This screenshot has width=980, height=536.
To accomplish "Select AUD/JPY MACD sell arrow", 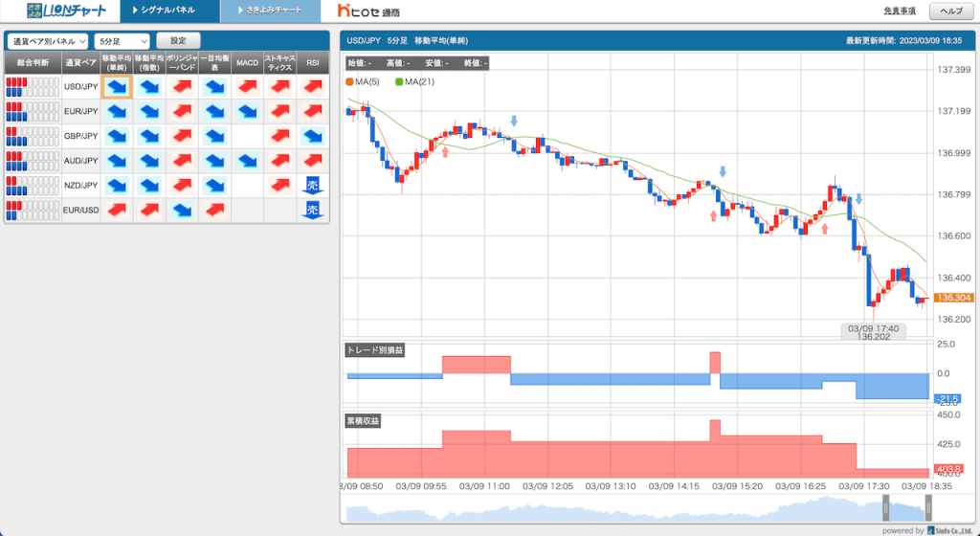I will (x=248, y=161).
